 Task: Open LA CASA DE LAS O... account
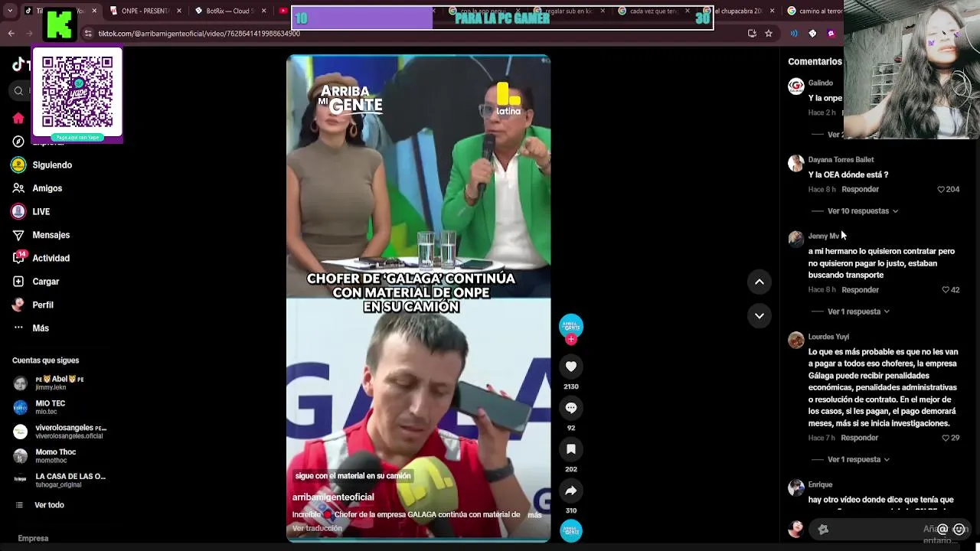[60, 480]
